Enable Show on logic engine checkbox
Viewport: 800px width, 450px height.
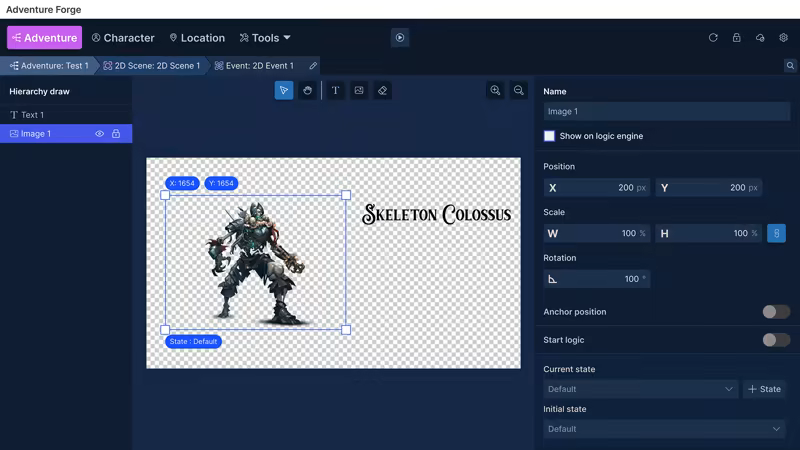coord(549,136)
